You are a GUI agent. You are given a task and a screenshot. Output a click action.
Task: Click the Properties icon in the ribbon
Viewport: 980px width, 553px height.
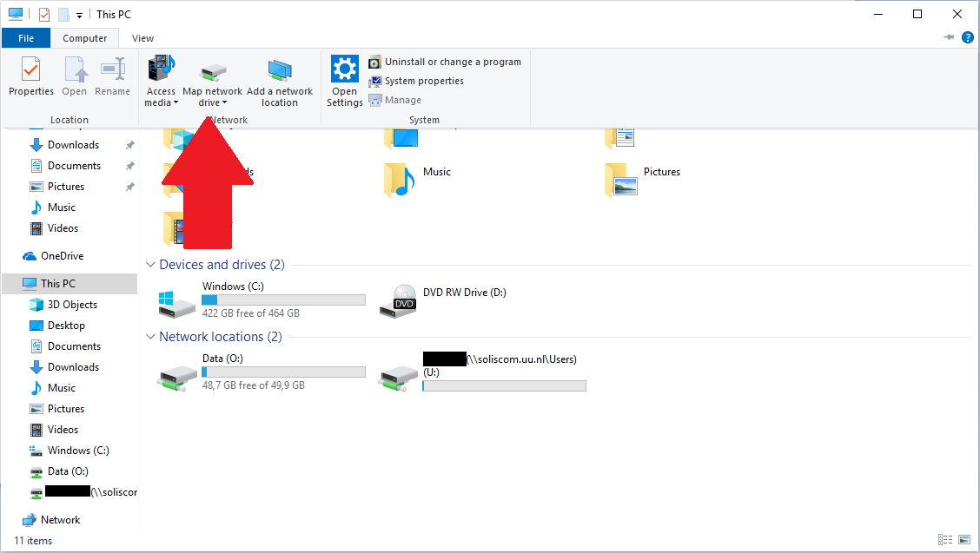click(30, 69)
